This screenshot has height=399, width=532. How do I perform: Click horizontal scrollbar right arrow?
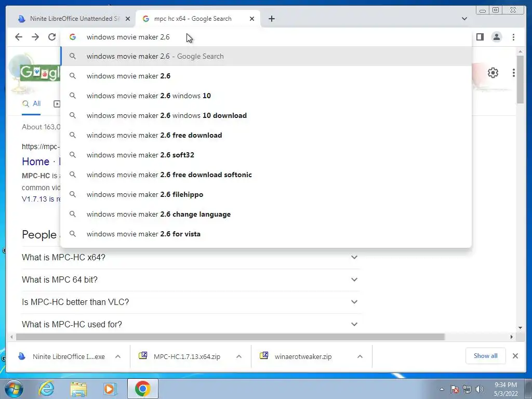point(512,337)
